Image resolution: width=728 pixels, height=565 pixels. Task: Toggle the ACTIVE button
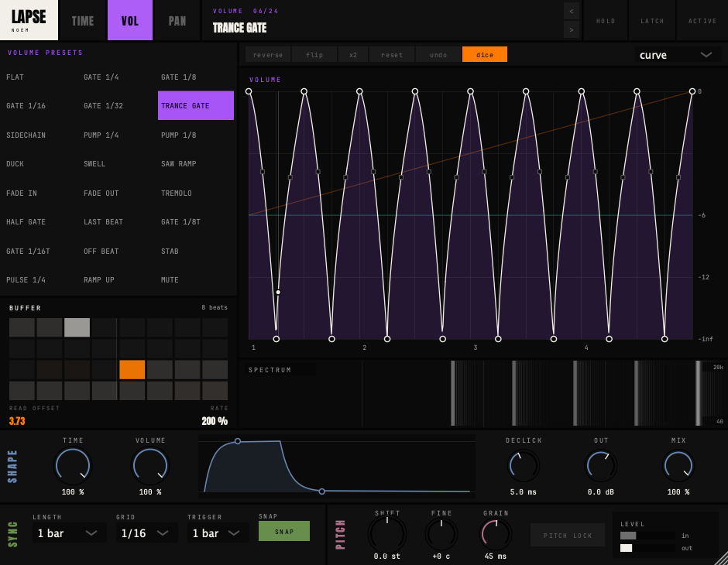pos(702,21)
